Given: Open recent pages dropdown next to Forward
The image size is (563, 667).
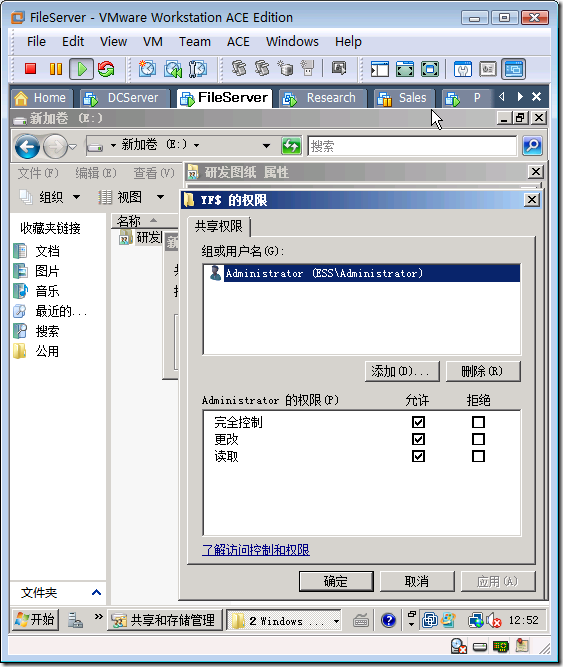Looking at the screenshot, I should [73, 147].
